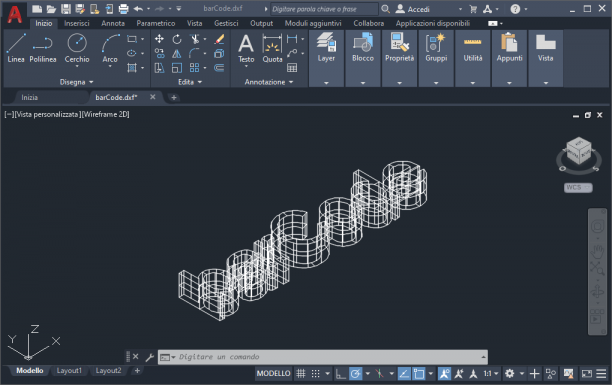The width and height of the screenshot is (612, 385).
Task: Click the search keyword input field
Action: [324, 9]
